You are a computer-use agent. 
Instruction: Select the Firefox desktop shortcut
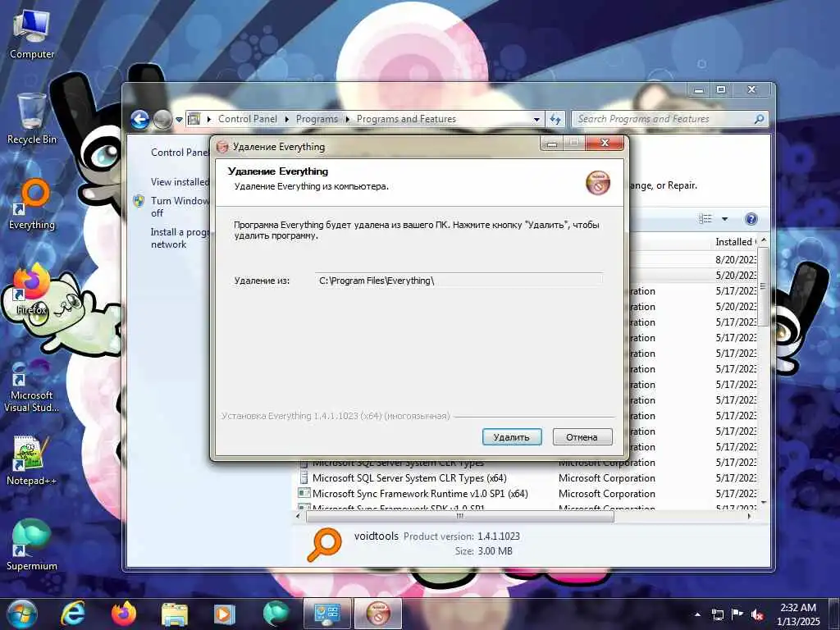(32, 290)
